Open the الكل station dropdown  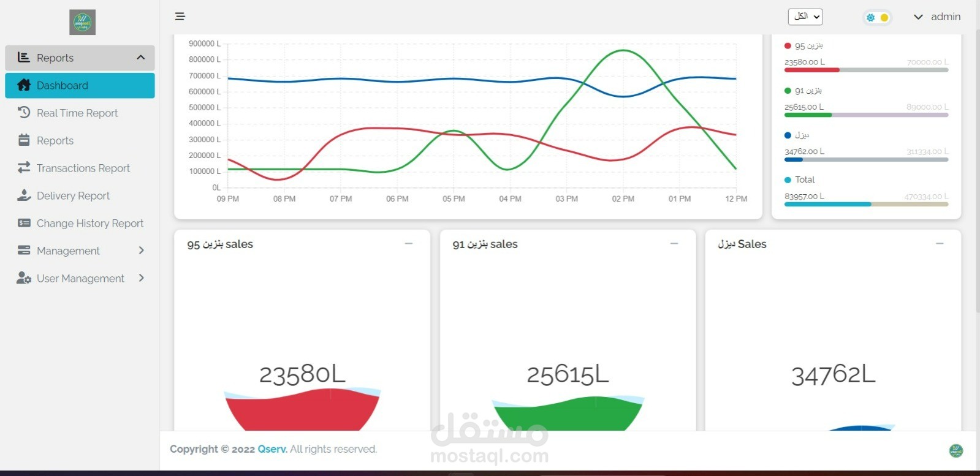click(x=805, y=17)
